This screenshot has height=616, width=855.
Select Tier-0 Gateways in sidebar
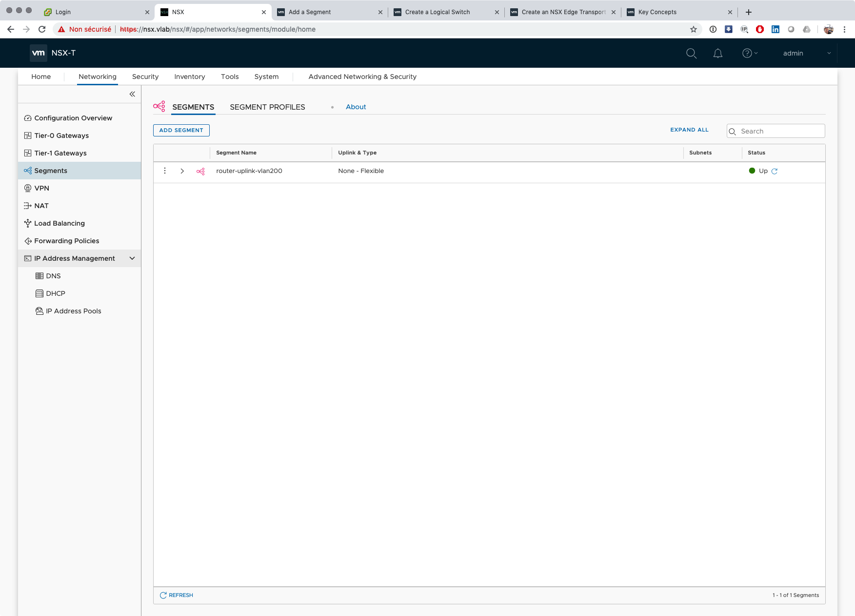point(61,135)
